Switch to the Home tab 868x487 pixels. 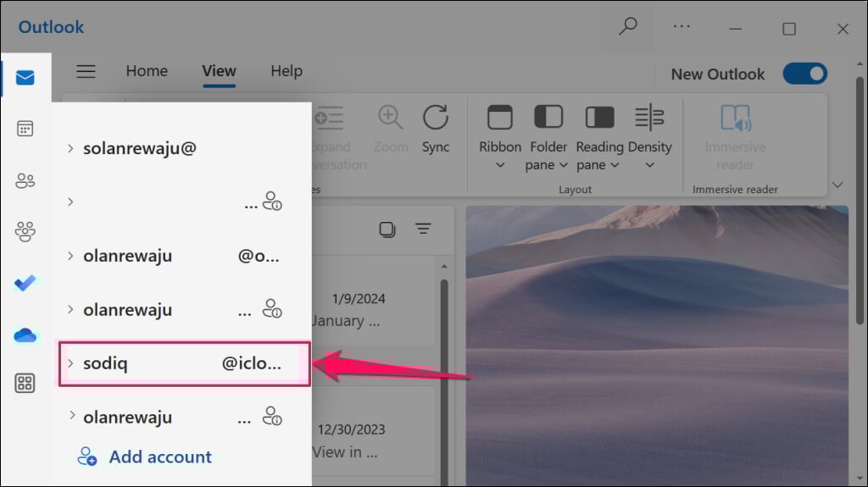point(147,71)
